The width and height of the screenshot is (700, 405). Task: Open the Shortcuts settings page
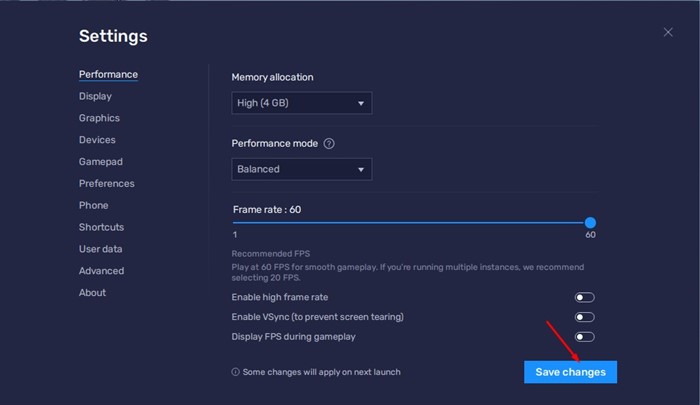[101, 227]
